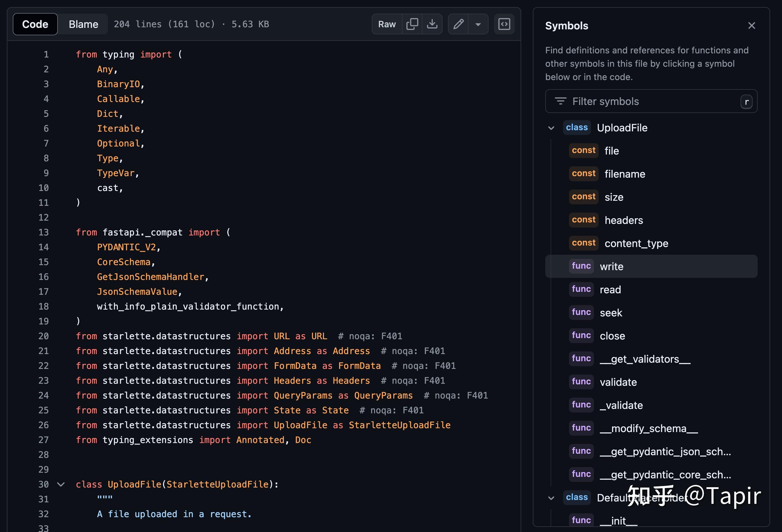Viewport: 782px width, 532px height.
Task: Fold the UploadFile class at line 30
Action: (x=61, y=484)
